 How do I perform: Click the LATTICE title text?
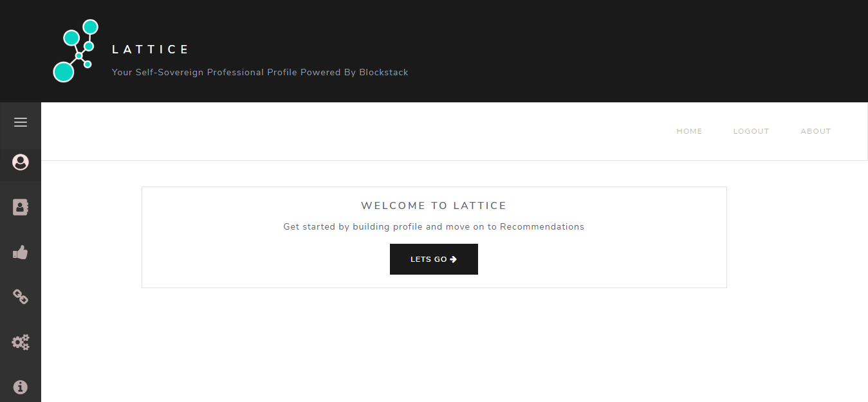(x=150, y=49)
